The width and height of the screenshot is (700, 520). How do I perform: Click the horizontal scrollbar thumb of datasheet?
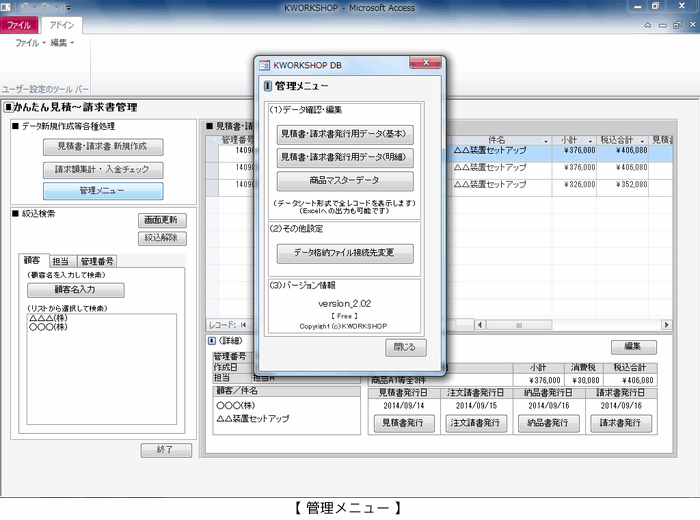519,325
